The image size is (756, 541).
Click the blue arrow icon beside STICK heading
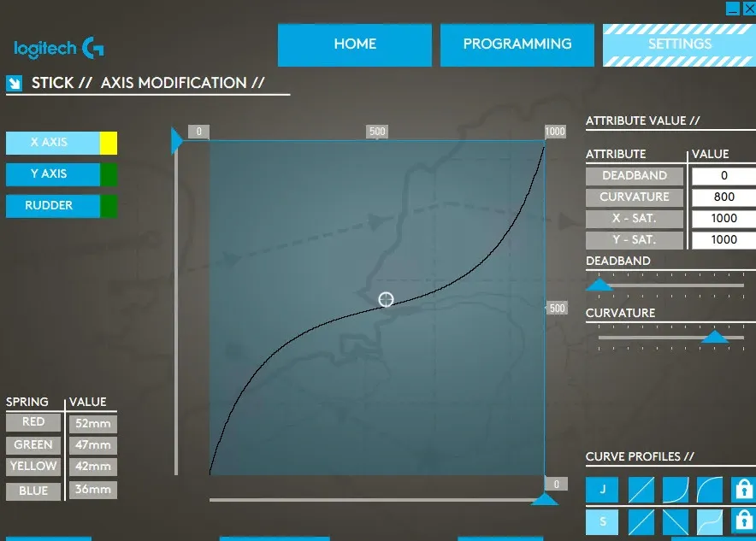pyautogui.click(x=14, y=83)
